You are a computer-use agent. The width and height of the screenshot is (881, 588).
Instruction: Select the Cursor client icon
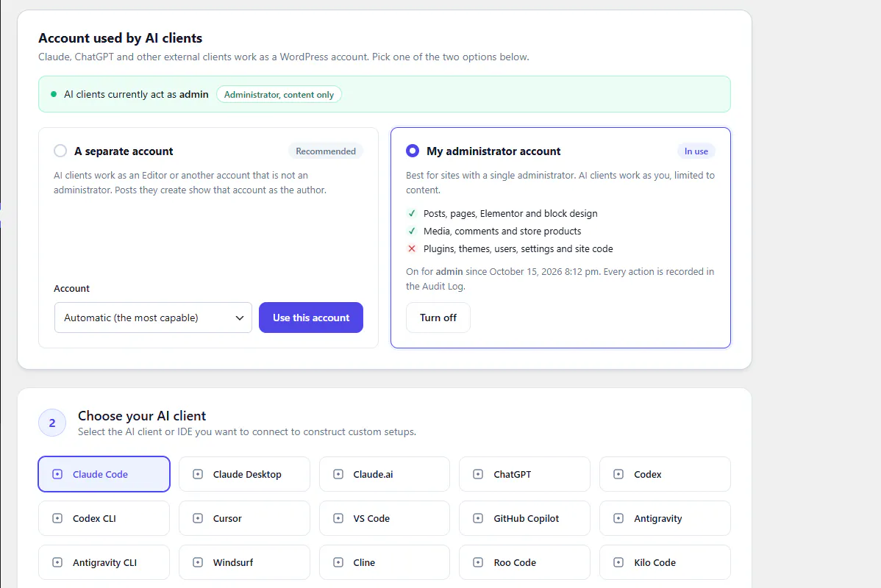(198, 518)
